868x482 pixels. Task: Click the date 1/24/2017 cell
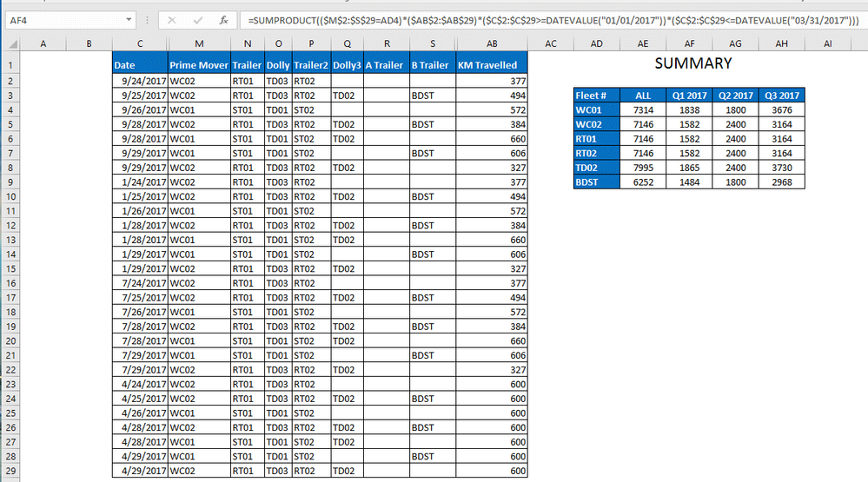[x=140, y=182]
